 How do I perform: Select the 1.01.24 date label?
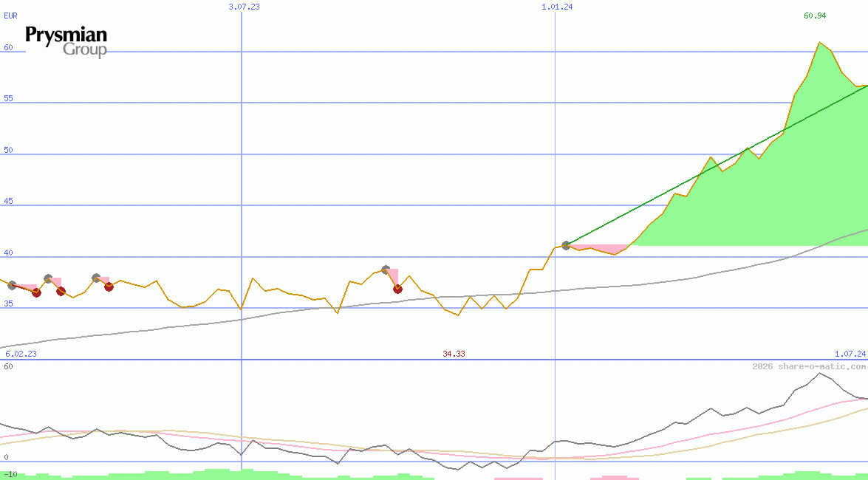point(557,7)
